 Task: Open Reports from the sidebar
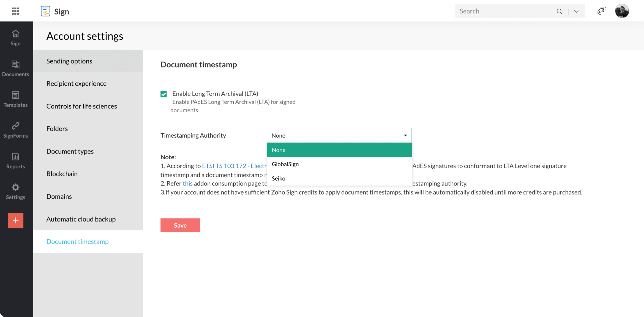pyautogui.click(x=15, y=161)
